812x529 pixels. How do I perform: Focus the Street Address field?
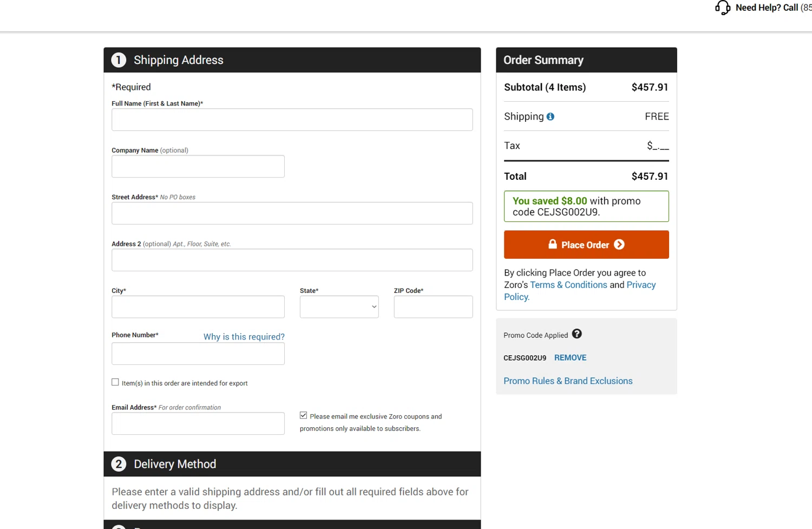[292, 213]
